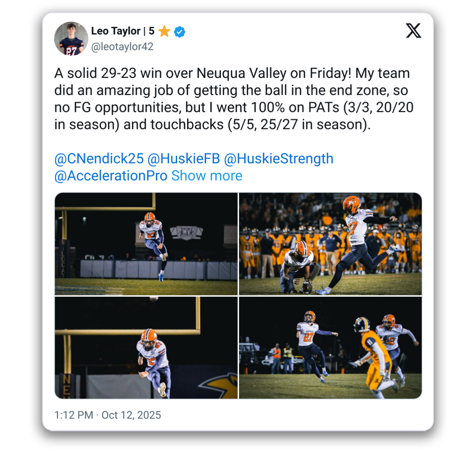Open the @leotaylor42 handle link
Image resolution: width=476 pixels, height=454 pixels.
click(x=122, y=47)
